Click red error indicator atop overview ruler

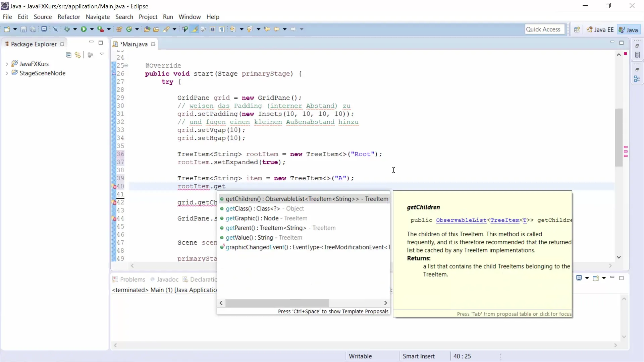(626, 54)
